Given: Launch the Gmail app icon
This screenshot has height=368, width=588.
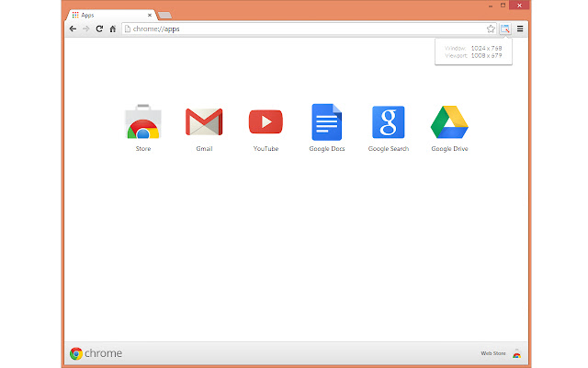Looking at the screenshot, I should point(204,122).
